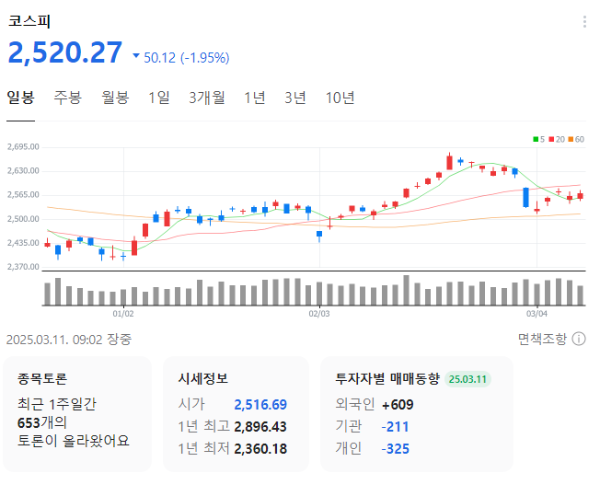This screenshot has width=600, height=483.
Task: Click the 2,520.27 index value
Action: tap(65, 52)
